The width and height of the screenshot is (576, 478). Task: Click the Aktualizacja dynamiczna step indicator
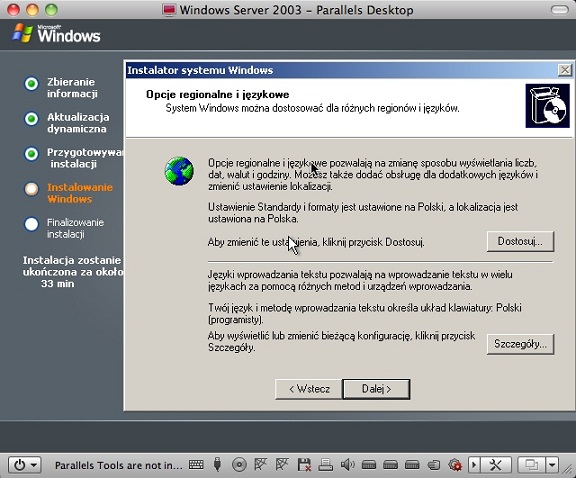[31, 119]
